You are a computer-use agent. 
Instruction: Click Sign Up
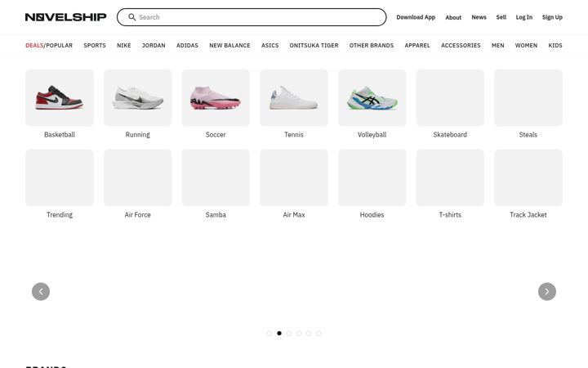[552, 17]
